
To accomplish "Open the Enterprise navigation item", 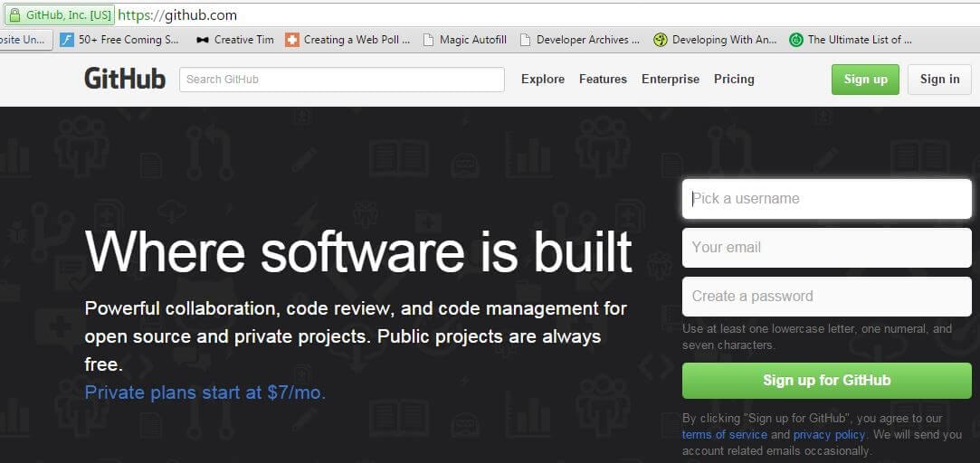I will [671, 80].
